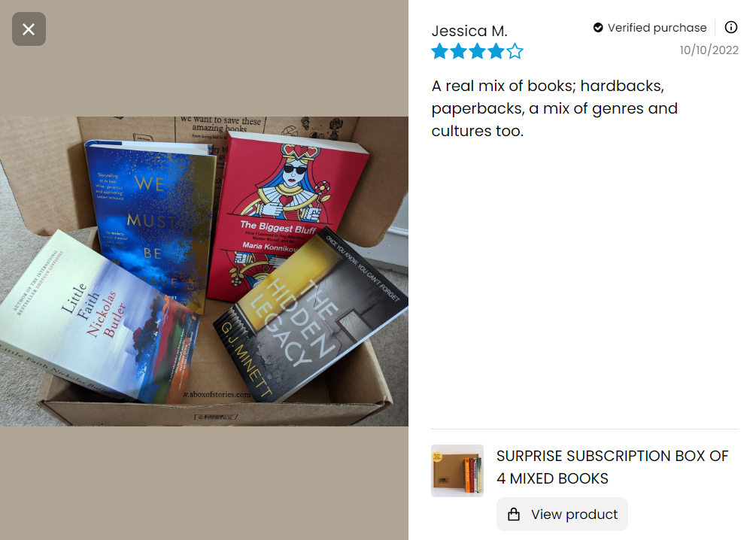The image size is (756, 540).
Task: Open the View product button
Action: [562, 514]
